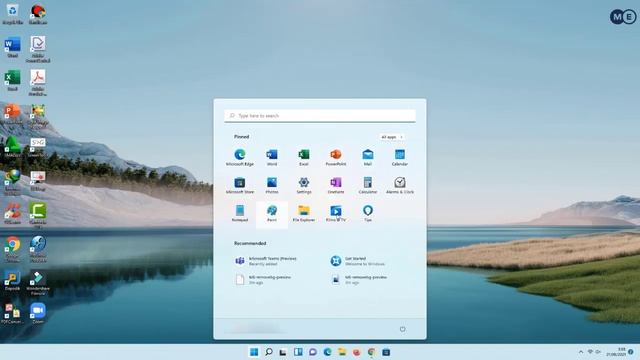Select the Word desktop shortcut
Viewport: 640px width, 360px height.
tap(13, 47)
